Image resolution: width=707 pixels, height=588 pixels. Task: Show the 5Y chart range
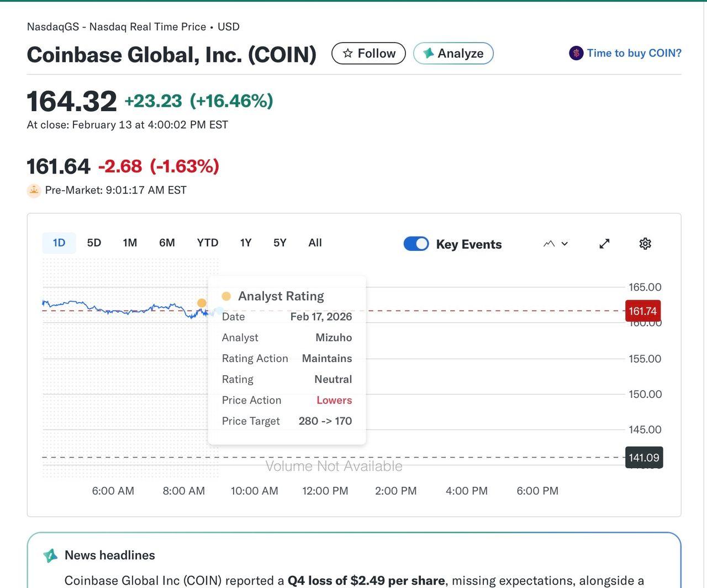280,243
